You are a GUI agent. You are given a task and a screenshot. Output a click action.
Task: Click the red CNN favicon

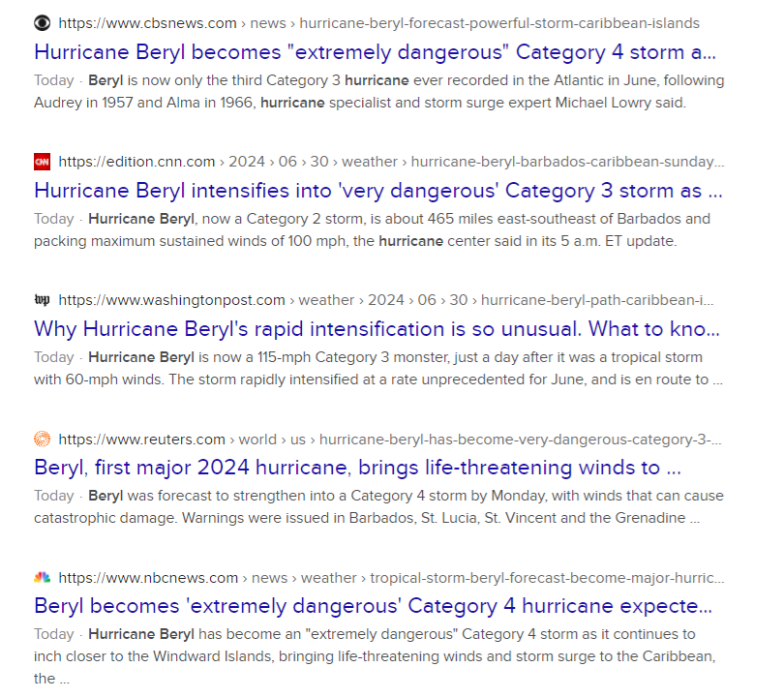(x=42, y=162)
